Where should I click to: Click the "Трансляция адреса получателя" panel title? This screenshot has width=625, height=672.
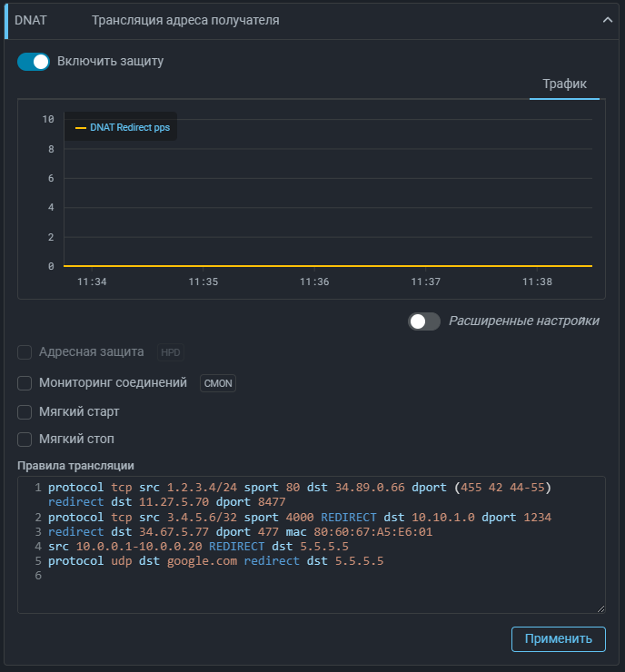click(x=185, y=20)
